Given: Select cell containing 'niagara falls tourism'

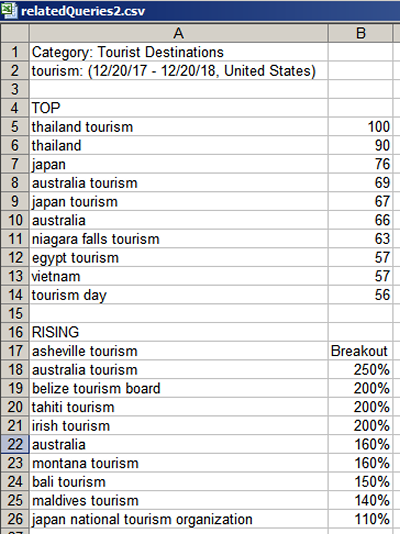Looking at the screenshot, I should (178, 239).
